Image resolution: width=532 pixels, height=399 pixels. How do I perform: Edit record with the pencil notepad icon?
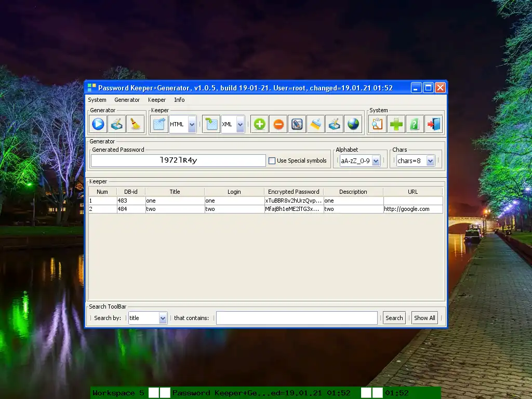click(x=297, y=124)
